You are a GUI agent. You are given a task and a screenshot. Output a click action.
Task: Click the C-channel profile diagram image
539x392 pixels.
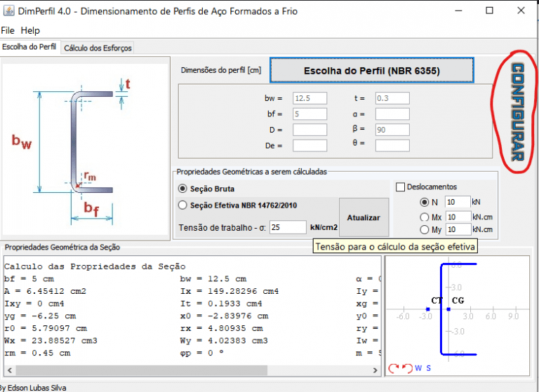pos(85,149)
